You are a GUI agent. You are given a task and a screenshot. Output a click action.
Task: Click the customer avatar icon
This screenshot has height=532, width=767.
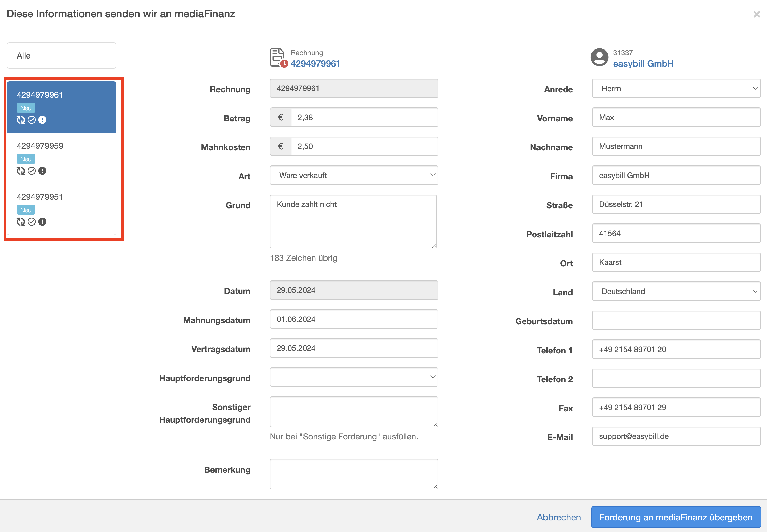click(x=599, y=57)
